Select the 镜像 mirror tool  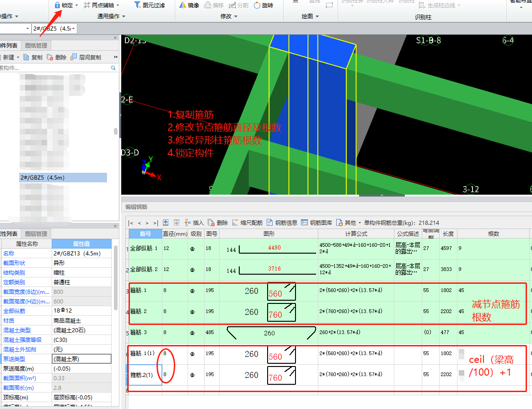click(189, 5)
